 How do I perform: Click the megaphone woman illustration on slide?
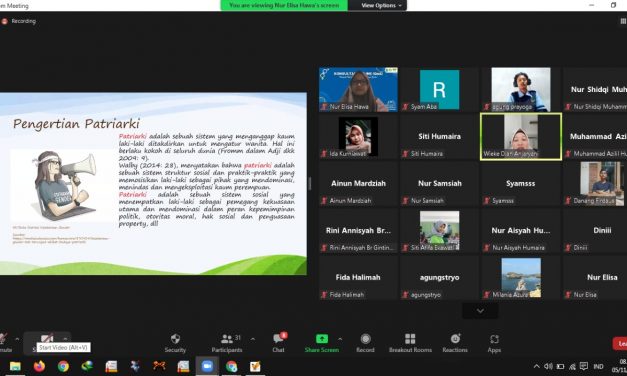(x=64, y=185)
